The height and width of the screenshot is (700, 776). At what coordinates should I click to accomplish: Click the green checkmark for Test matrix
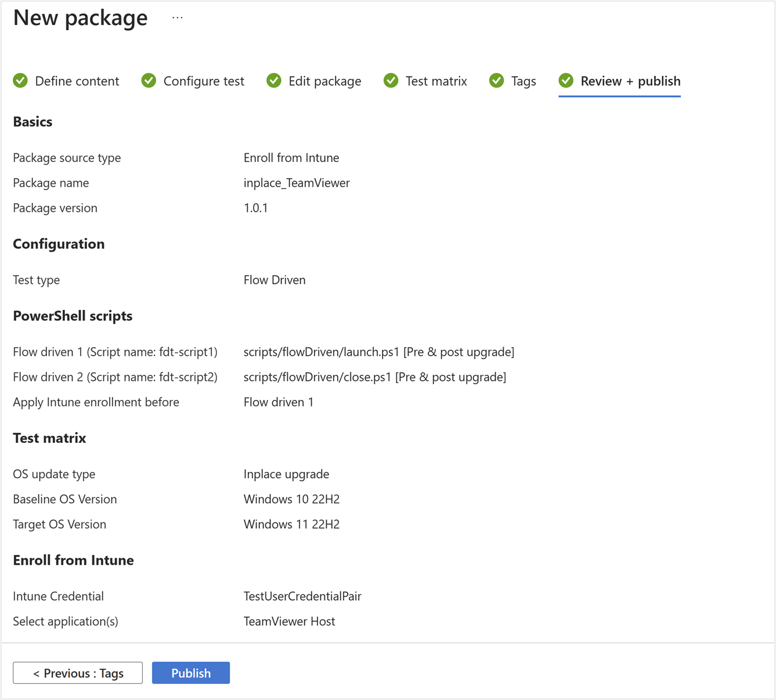(x=391, y=81)
